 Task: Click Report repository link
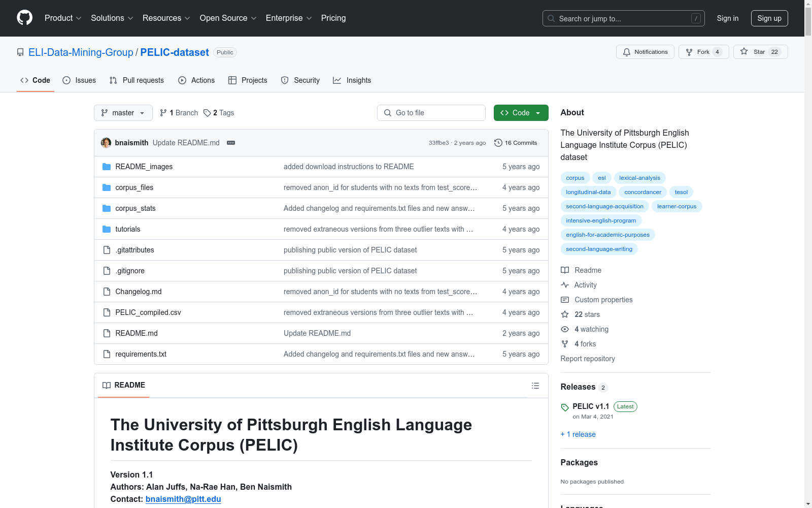pos(588,359)
